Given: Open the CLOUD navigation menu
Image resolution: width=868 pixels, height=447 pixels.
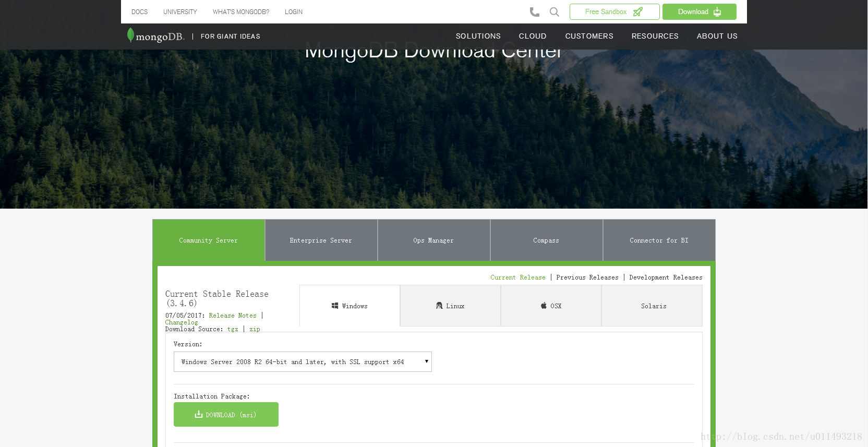Looking at the screenshot, I should click(x=533, y=36).
